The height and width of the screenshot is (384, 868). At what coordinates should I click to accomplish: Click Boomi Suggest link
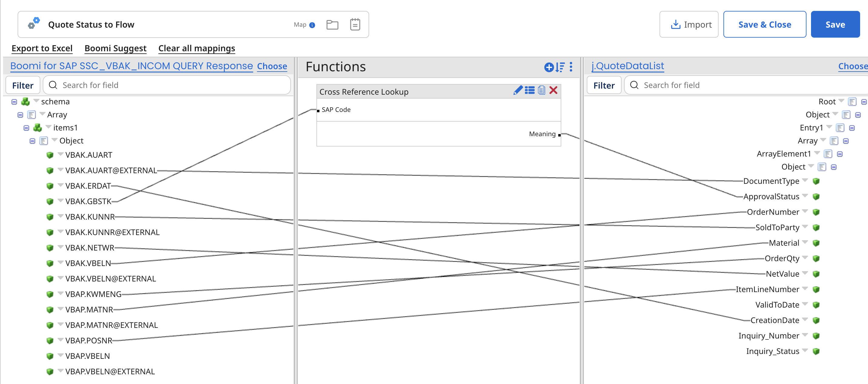pos(115,48)
